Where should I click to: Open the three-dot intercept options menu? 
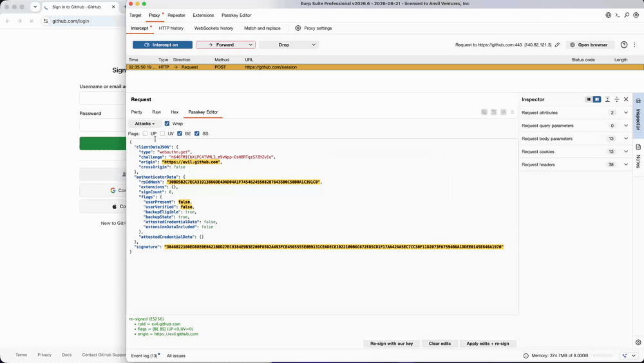coord(634,44)
